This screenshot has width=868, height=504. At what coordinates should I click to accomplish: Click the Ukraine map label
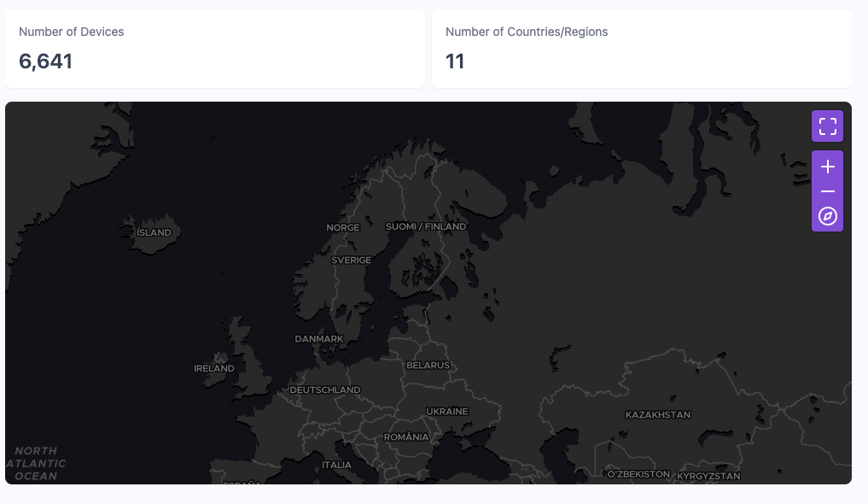coord(447,412)
